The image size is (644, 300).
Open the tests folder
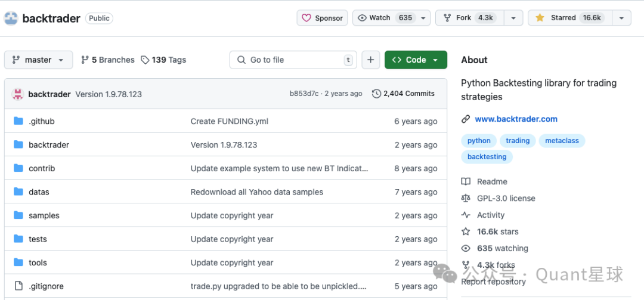click(x=38, y=239)
